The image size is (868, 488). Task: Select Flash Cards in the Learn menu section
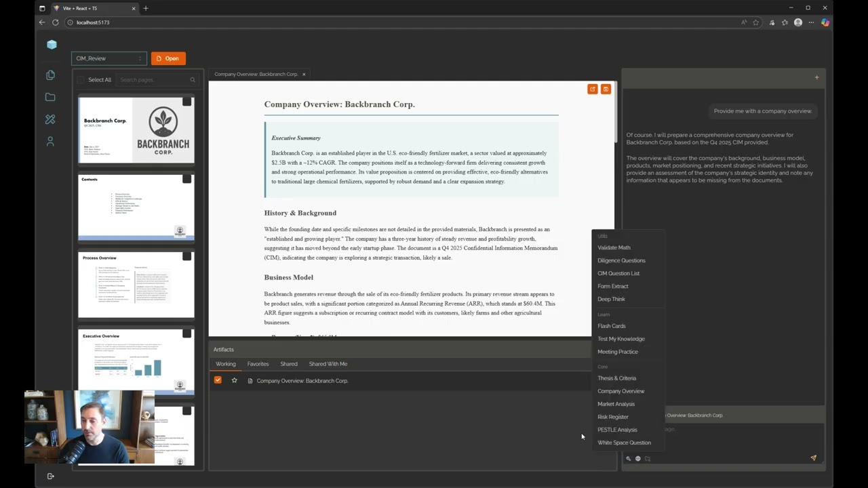(x=612, y=326)
